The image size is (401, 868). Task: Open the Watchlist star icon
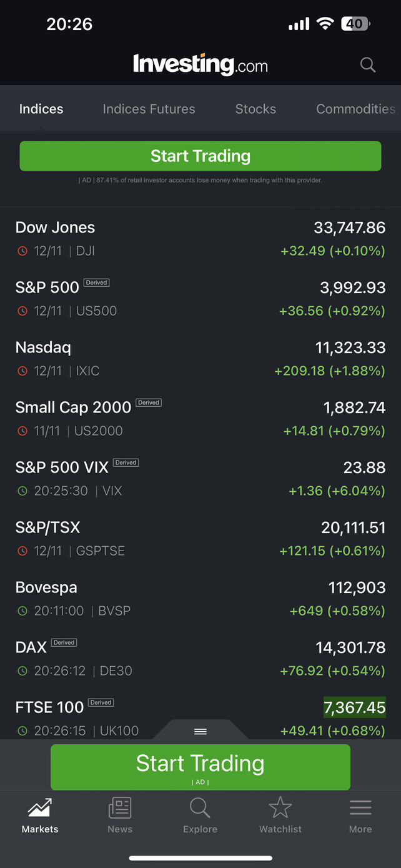280,809
